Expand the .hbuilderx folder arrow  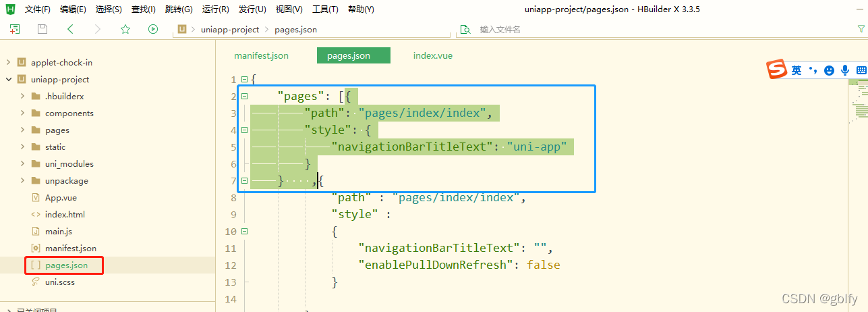(x=22, y=97)
